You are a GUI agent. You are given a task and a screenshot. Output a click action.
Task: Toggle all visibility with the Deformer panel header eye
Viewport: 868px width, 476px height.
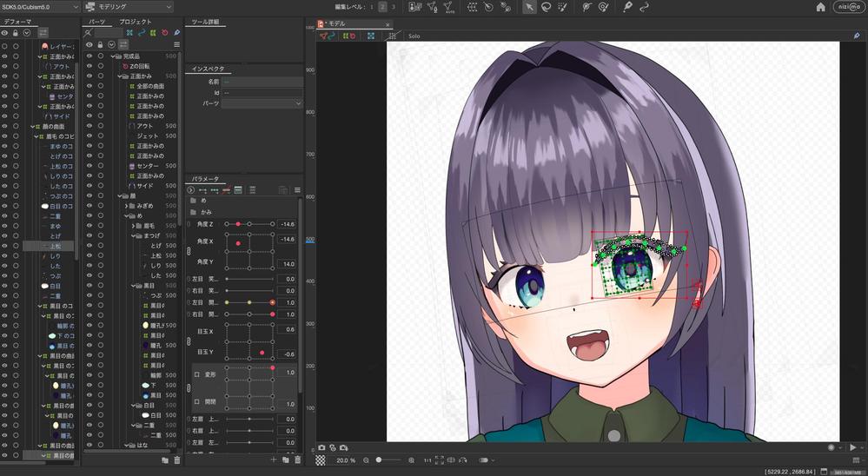[x=4, y=33]
